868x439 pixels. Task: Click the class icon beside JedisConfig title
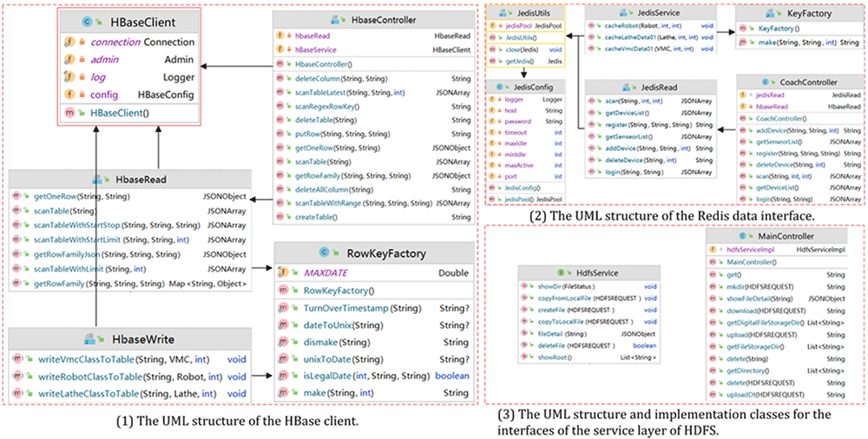[x=500, y=87]
